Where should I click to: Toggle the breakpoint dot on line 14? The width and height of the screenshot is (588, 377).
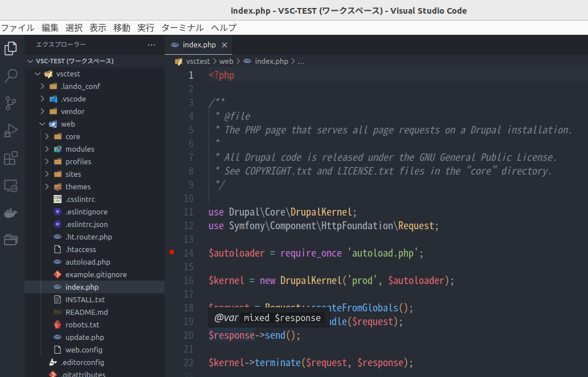point(171,252)
